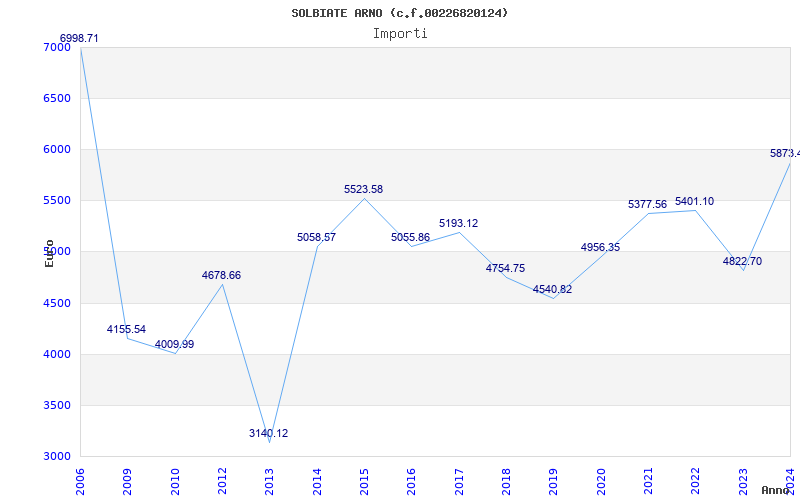
Task: Select the 6000 y-axis tick
Action: tap(57, 149)
